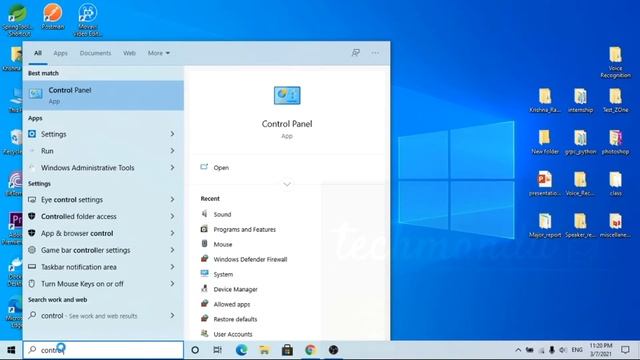Screen dimensions: 640x360
Task: Expand the Run result arrow
Action: (172, 151)
